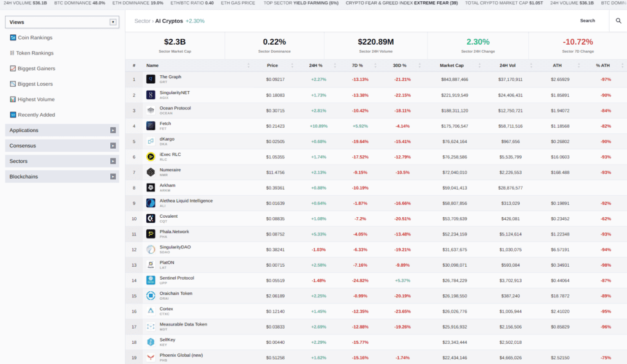Sort by 30D % column header
This screenshot has width=627, height=364.
click(x=399, y=65)
